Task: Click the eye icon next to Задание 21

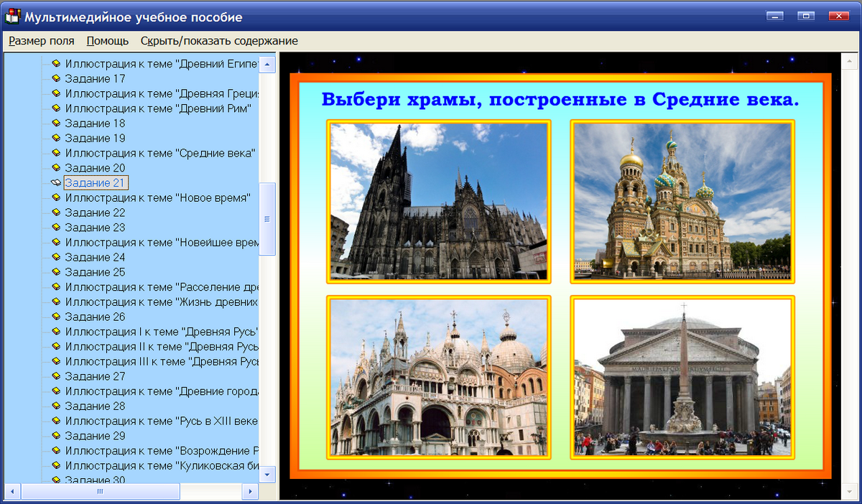Action: coord(56,182)
